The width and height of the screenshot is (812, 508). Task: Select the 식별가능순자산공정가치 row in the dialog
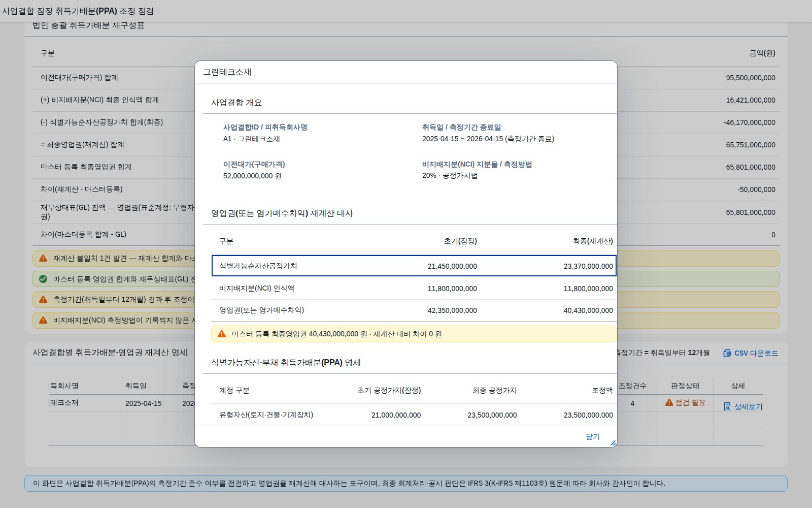pos(414,266)
